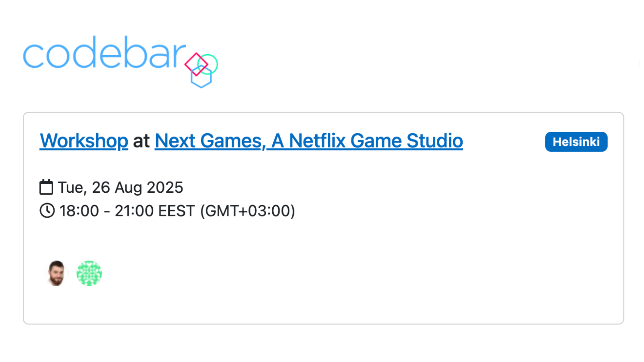Click the word "Studio" in the venue link

[435, 141]
